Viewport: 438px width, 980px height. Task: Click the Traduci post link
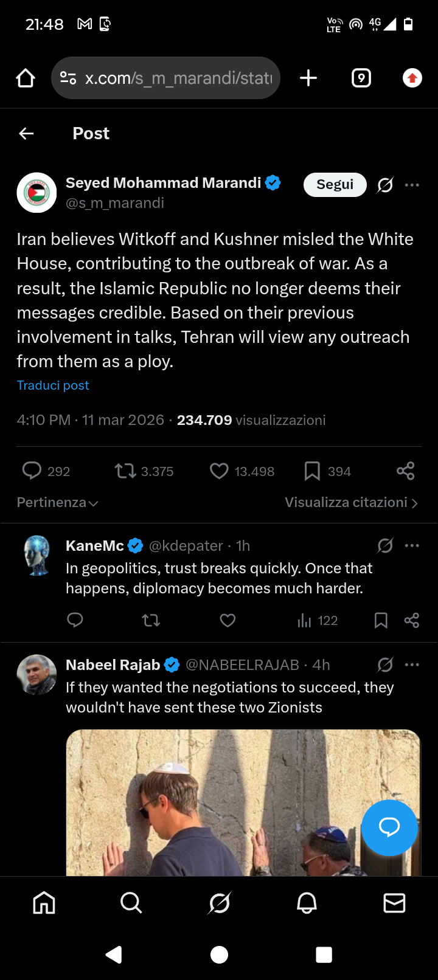53,385
